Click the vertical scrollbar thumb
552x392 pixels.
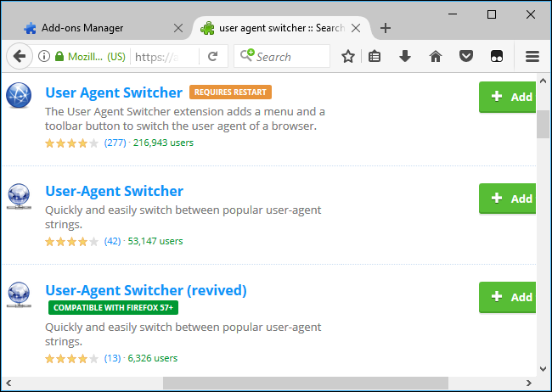tap(543, 124)
